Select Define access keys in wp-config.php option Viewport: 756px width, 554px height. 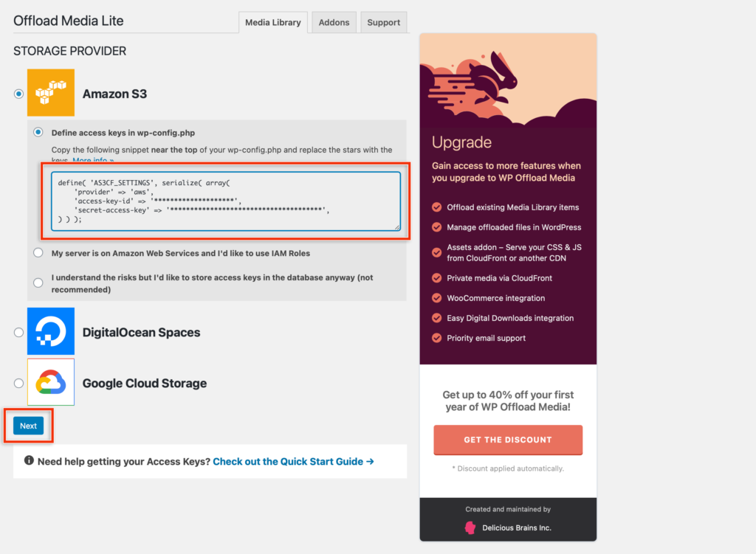pos(38,132)
